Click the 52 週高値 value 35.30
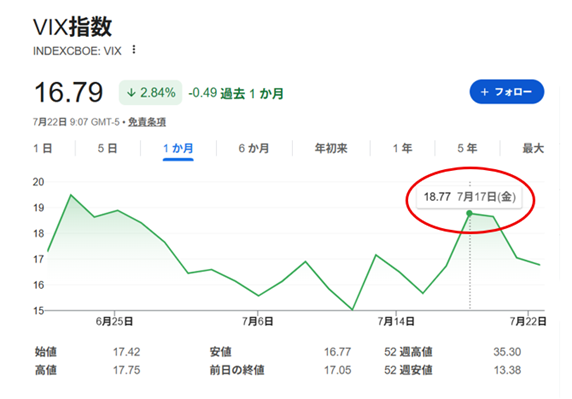The image size is (572, 399). (507, 352)
